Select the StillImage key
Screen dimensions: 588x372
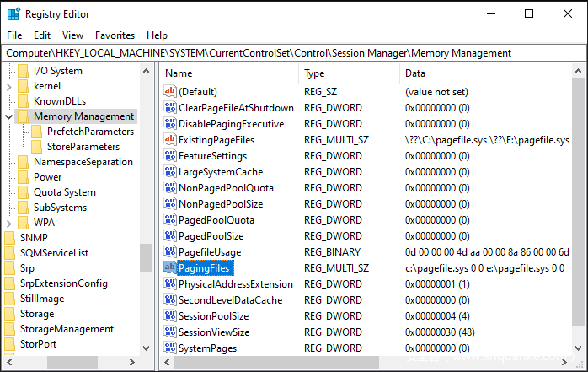click(42, 299)
